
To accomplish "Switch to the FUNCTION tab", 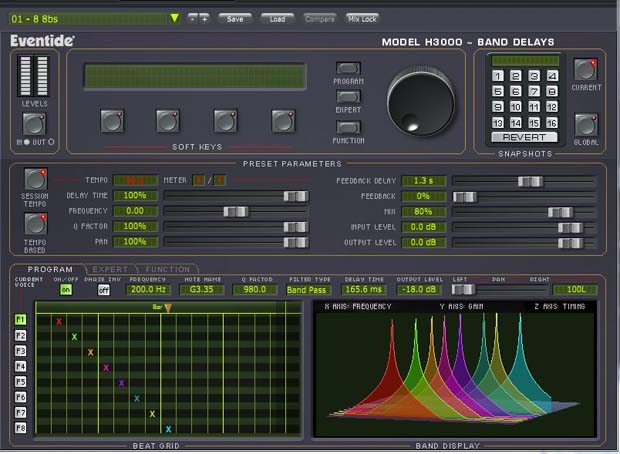I will pos(168,269).
